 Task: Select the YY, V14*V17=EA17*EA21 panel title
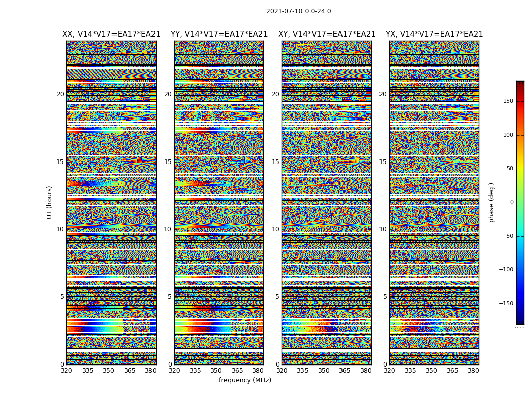tap(219, 34)
